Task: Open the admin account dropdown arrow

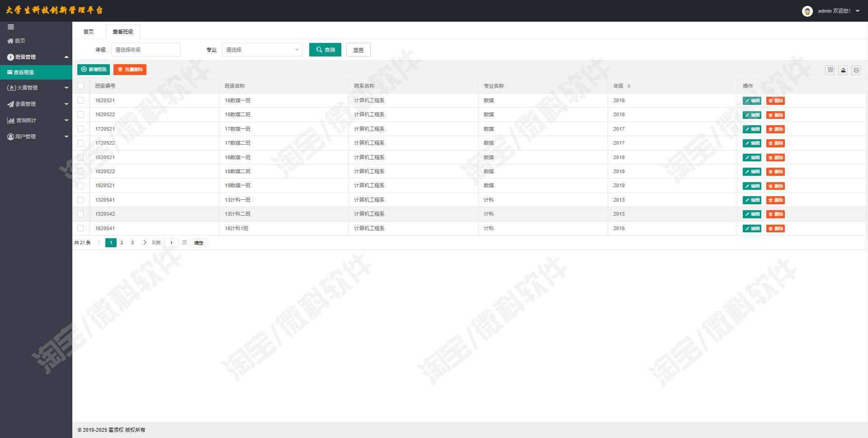Action: click(858, 11)
